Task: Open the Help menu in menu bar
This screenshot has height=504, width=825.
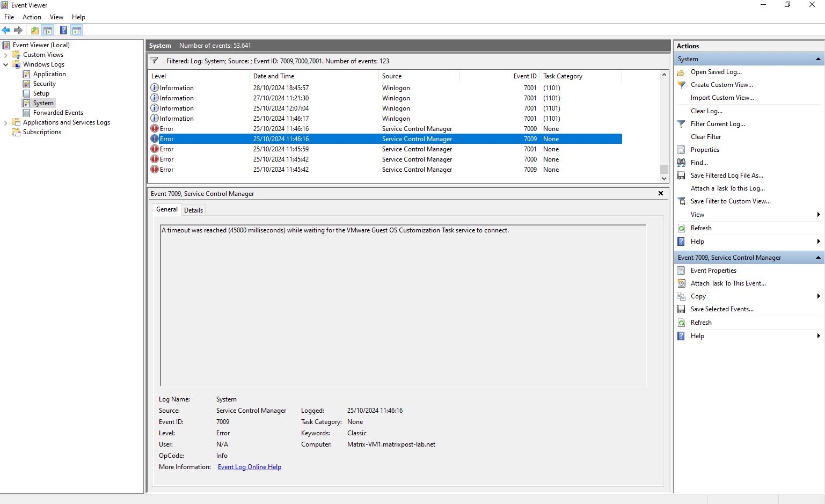Action: click(78, 17)
